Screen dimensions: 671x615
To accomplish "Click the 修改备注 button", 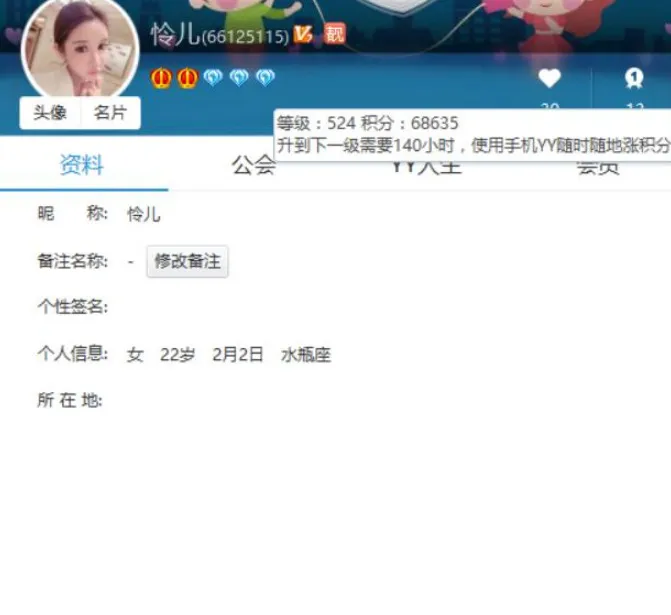I will [x=187, y=261].
